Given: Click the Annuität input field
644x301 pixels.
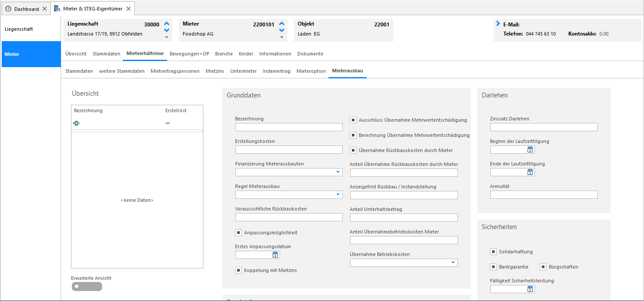Looking at the screenshot, I should tap(544, 194).
